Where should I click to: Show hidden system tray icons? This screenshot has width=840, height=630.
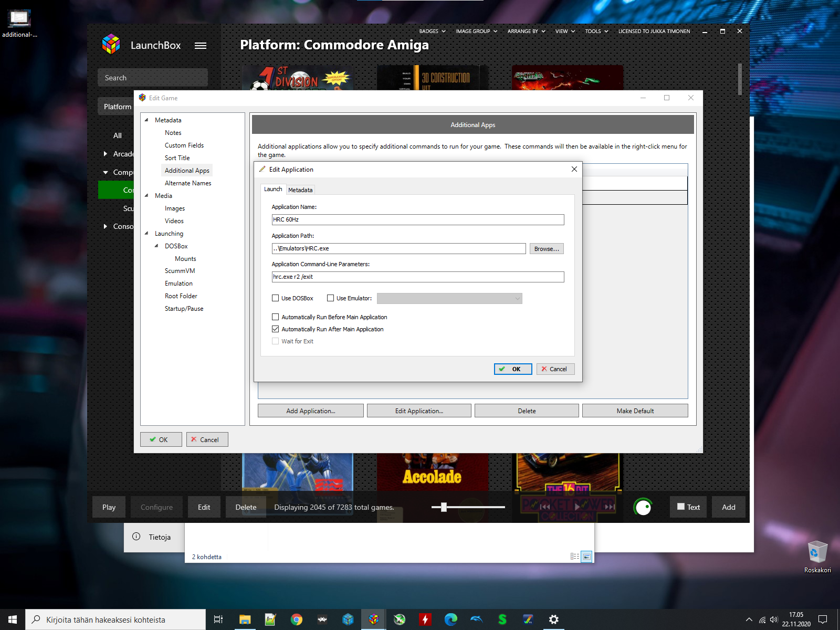(749, 619)
